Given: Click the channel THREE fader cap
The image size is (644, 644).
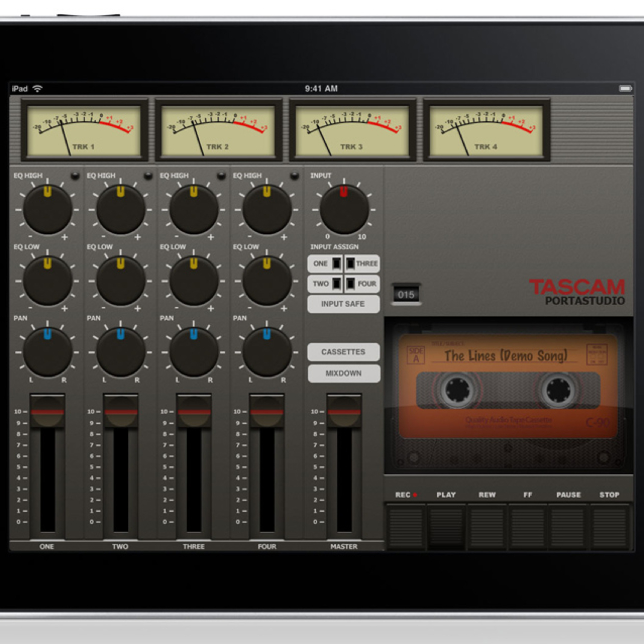Looking at the screenshot, I should point(194,411).
